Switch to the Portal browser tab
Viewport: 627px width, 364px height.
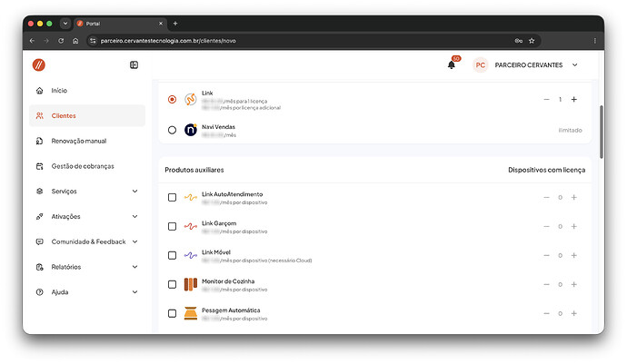click(x=120, y=24)
